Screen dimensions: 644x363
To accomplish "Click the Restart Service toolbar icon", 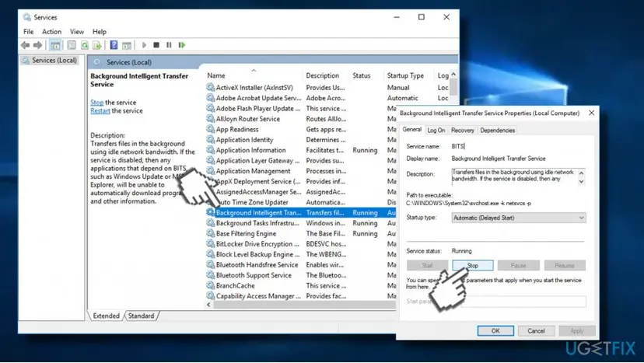I will [x=182, y=45].
